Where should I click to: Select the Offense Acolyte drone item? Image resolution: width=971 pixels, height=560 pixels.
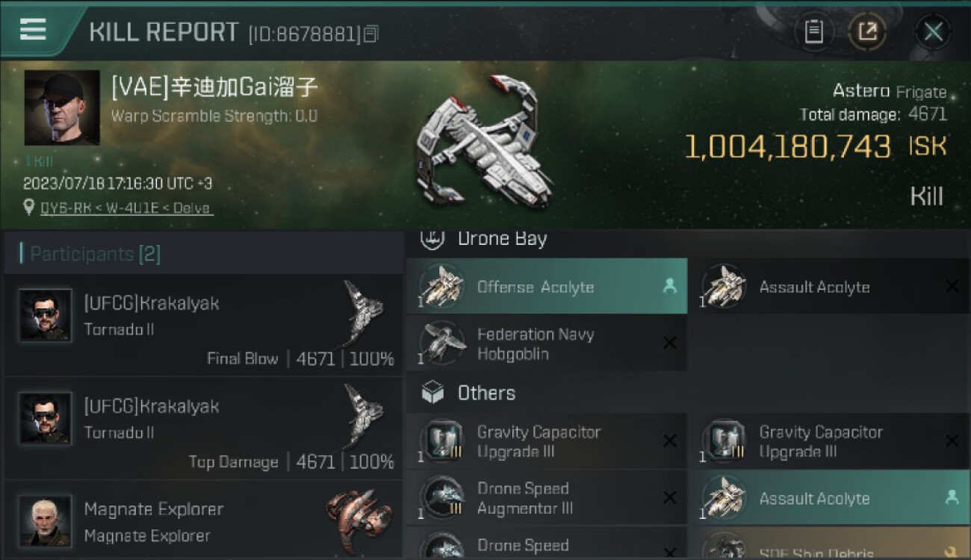[x=547, y=287]
